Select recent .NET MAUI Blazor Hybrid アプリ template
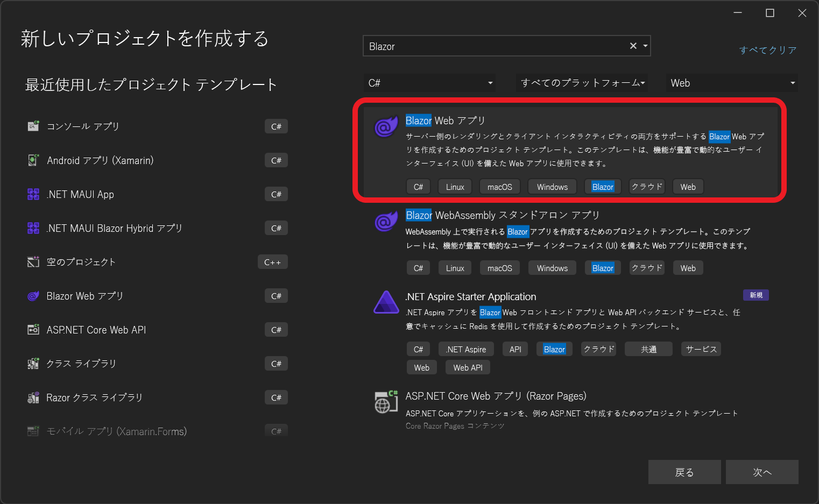This screenshot has width=819, height=504. (115, 228)
